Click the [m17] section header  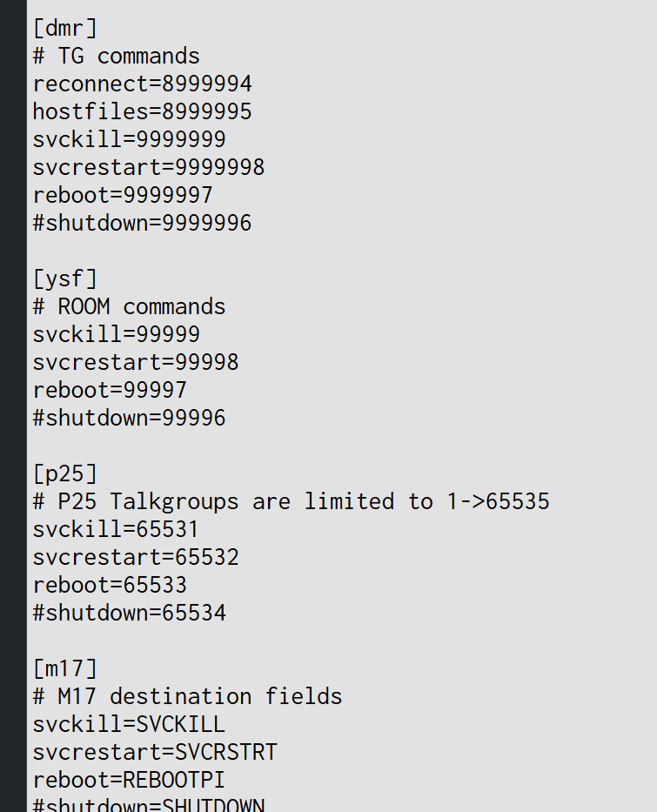point(65,669)
